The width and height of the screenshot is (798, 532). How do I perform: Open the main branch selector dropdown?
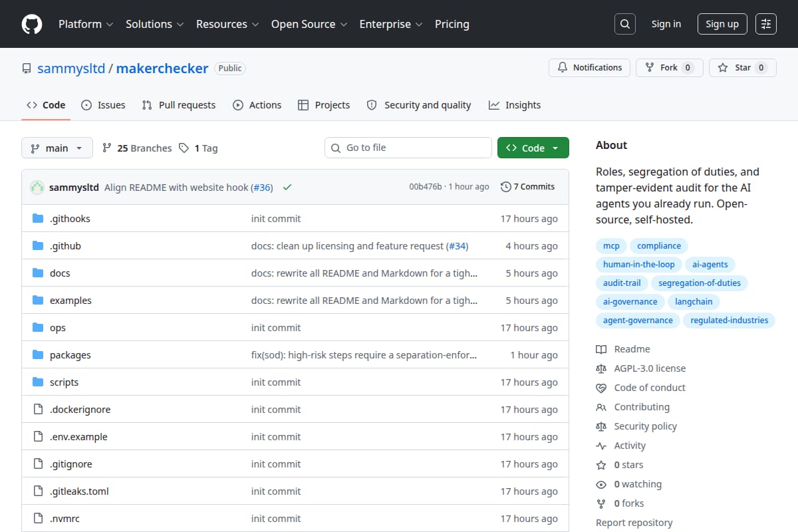(x=57, y=148)
